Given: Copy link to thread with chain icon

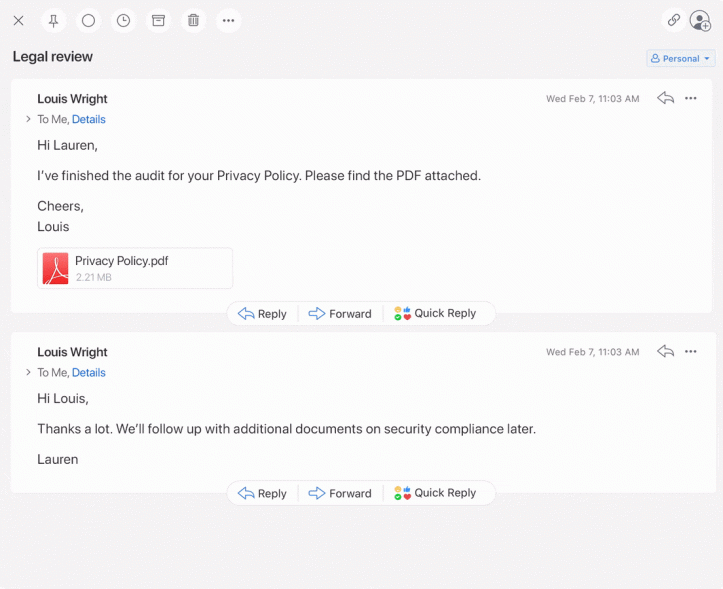Looking at the screenshot, I should point(674,20).
